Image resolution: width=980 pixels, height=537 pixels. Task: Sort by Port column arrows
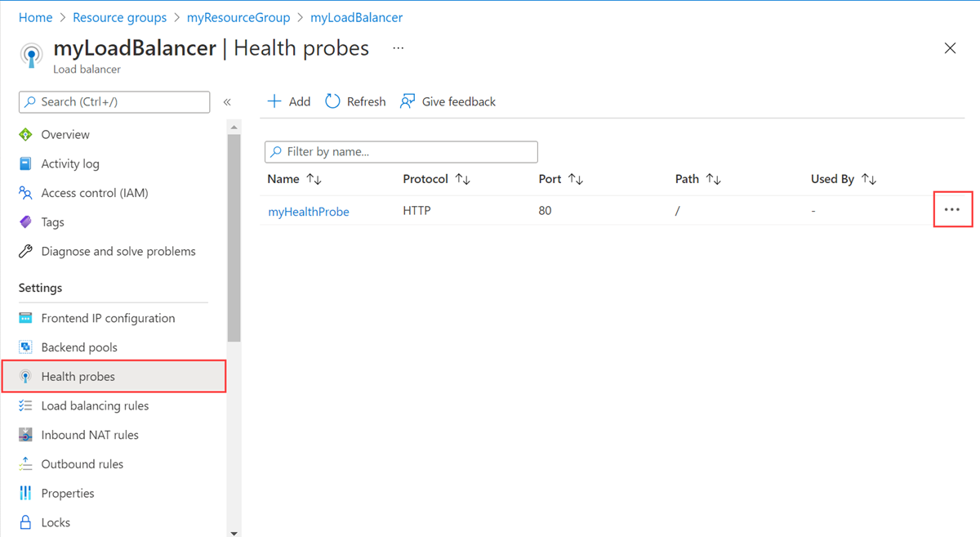(x=576, y=179)
